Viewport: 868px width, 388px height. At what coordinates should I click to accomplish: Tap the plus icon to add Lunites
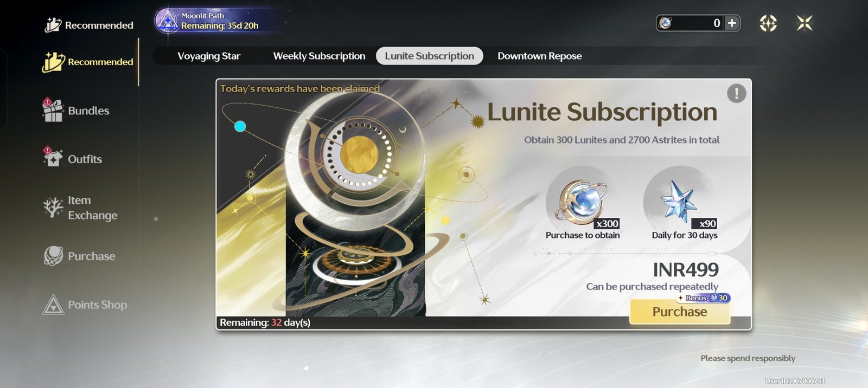(732, 23)
